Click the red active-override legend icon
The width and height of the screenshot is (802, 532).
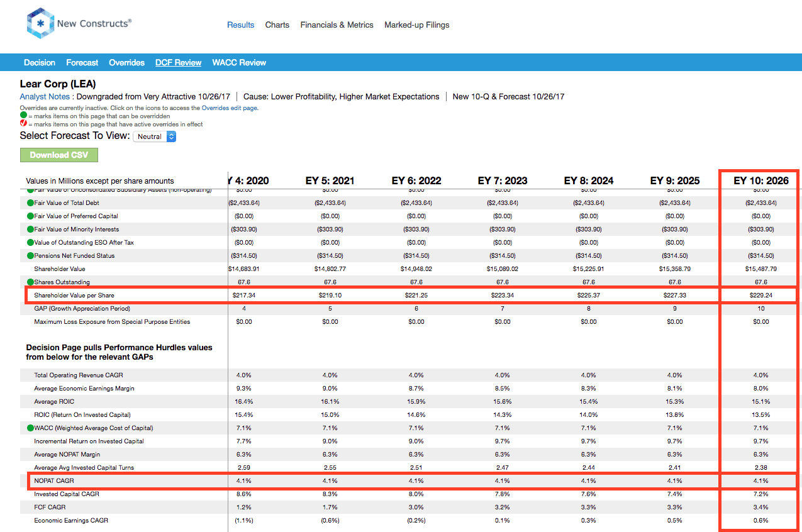click(x=23, y=124)
